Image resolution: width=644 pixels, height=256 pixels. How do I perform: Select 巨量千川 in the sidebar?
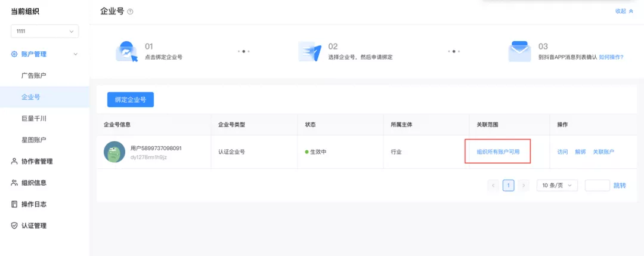[x=34, y=119]
